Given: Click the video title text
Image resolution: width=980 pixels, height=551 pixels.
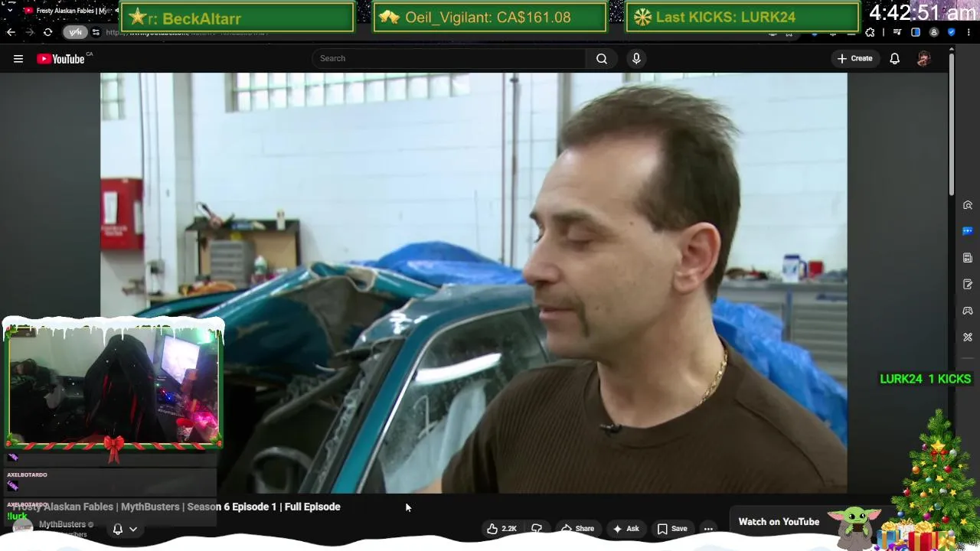Looking at the screenshot, I should [175, 507].
